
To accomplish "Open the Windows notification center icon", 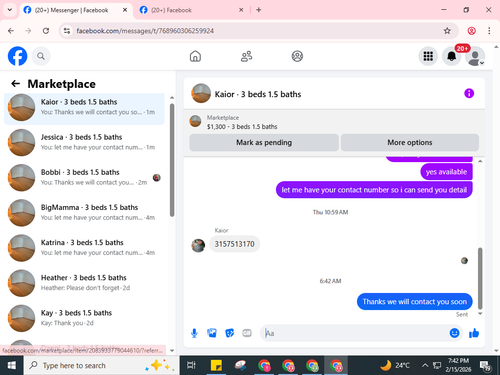I will (x=485, y=366).
